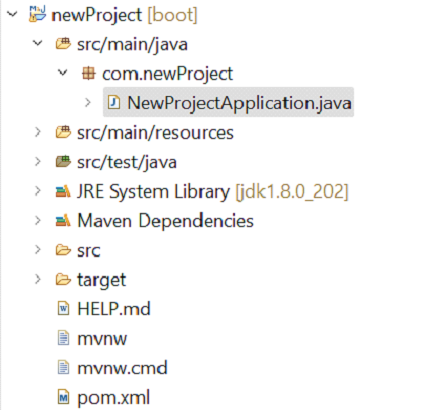Click the target folder icon
The height and width of the screenshot is (410, 444).
pyautogui.click(x=63, y=279)
